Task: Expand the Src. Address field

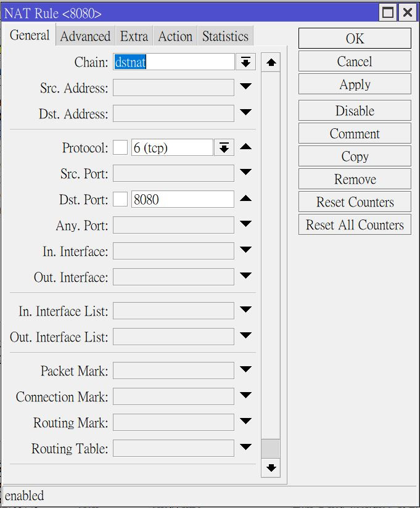Action: pyautogui.click(x=245, y=86)
